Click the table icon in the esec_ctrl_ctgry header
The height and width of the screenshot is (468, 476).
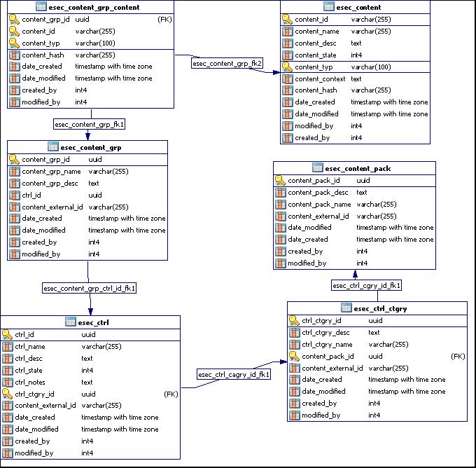pyautogui.click(x=346, y=308)
